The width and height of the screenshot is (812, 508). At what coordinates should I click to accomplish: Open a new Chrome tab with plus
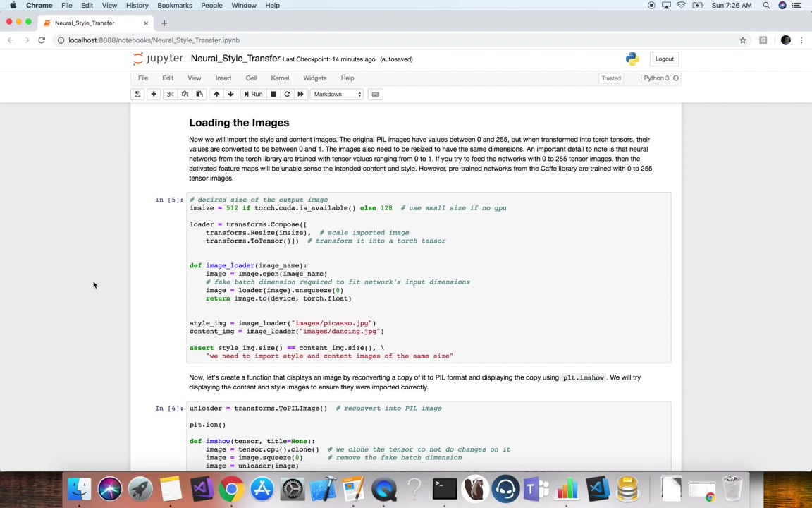(x=164, y=23)
